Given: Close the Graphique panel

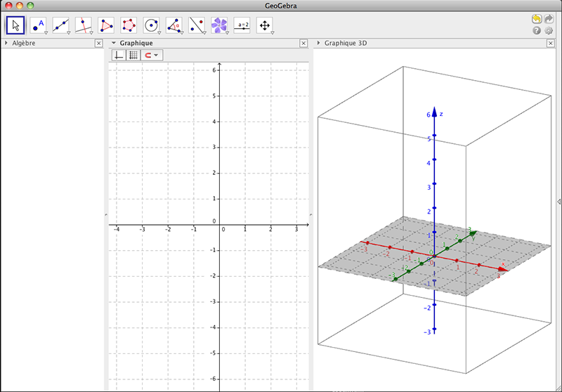Looking at the screenshot, I should [x=303, y=44].
